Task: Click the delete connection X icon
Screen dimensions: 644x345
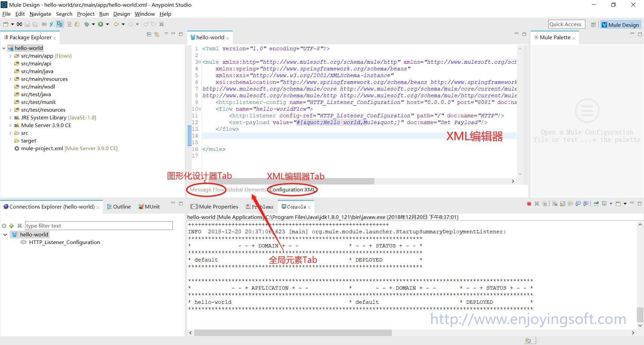Action: click(19, 226)
